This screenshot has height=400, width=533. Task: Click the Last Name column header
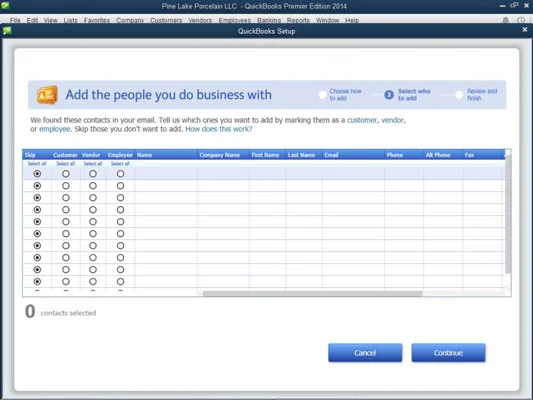304,155
